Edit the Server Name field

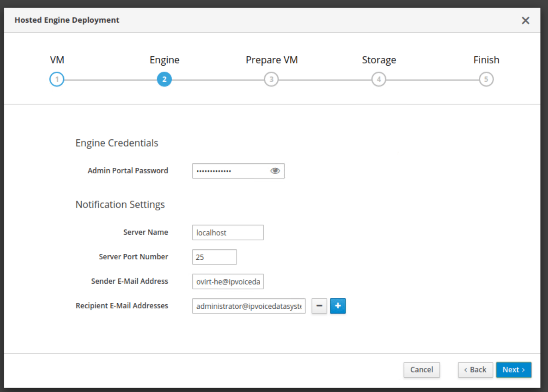click(x=227, y=233)
